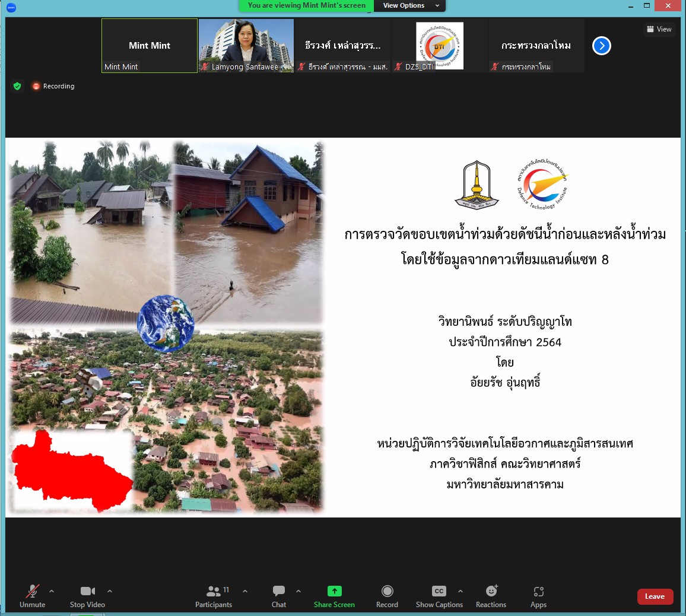Open the Participants panel
Viewport: 686px width, 616px height.
tap(214, 597)
